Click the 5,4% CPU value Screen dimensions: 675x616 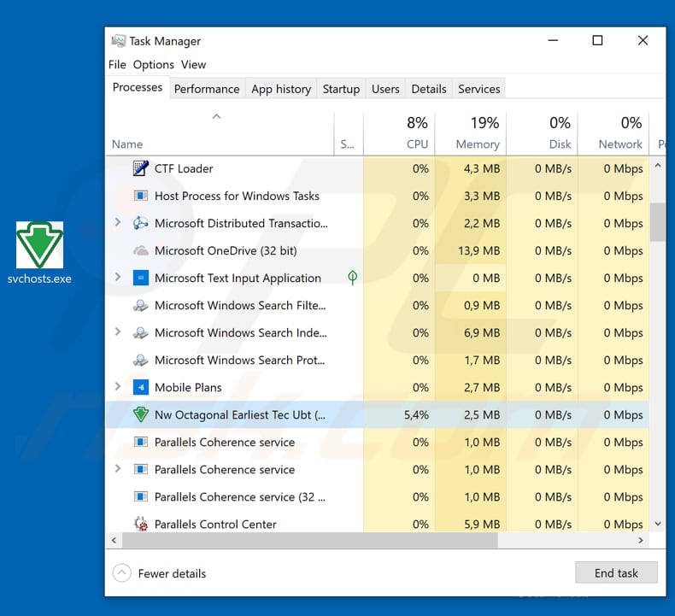(x=416, y=415)
